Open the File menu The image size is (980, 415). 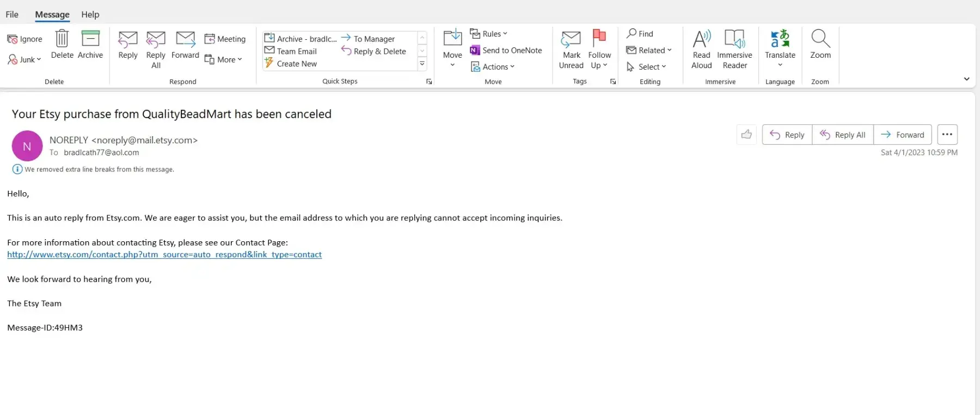coord(12,15)
